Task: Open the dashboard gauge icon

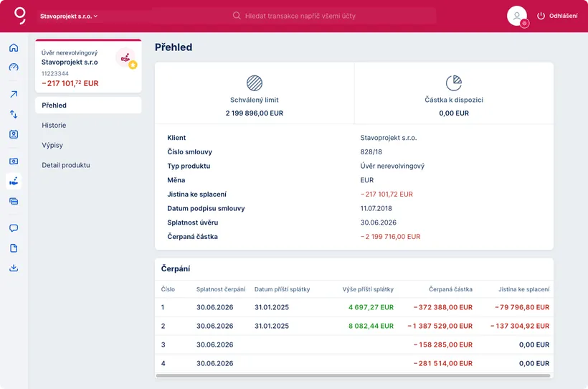Action: 14,67
